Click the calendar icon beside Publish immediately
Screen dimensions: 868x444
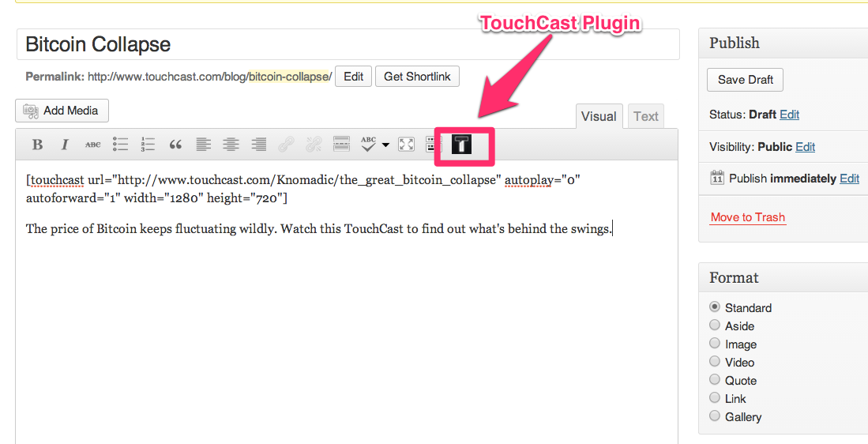pyautogui.click(x=717, y=179)
